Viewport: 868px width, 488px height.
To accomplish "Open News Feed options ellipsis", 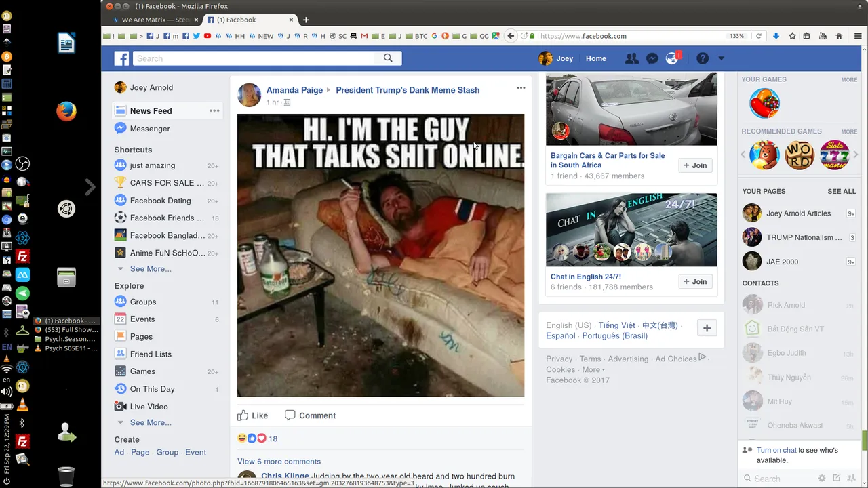I will [x=214, y=110].
